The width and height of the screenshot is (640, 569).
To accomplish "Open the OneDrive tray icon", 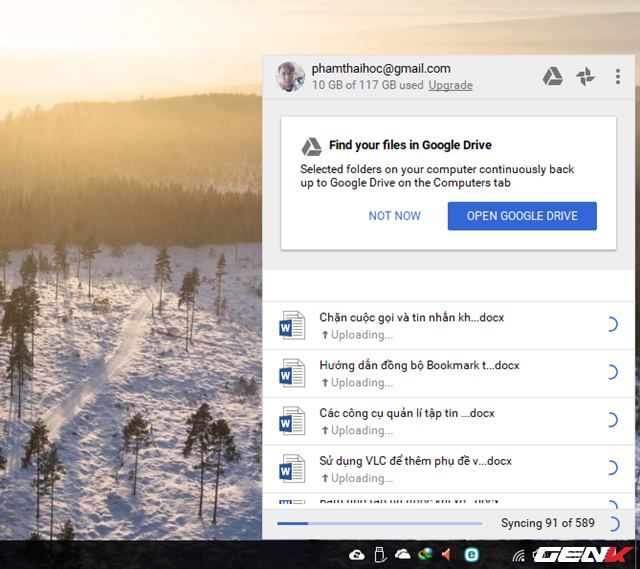I will pyautogui.click(x=403, y=554).
